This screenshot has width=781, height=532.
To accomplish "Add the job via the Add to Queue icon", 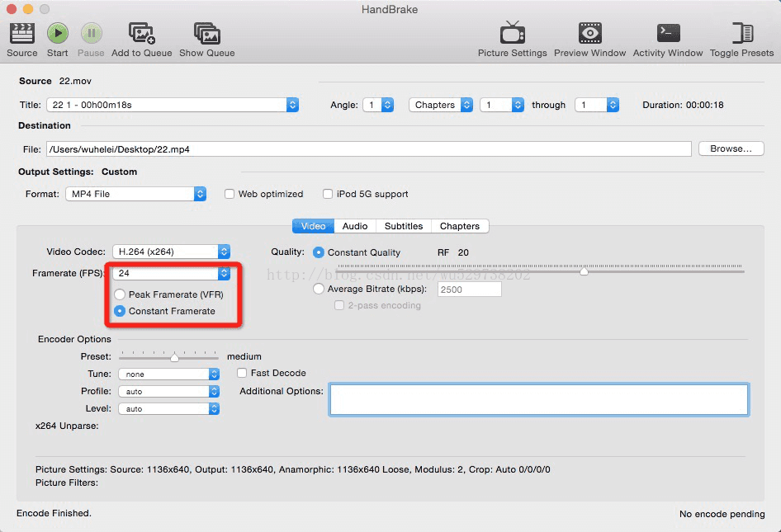I will (141, 33).
